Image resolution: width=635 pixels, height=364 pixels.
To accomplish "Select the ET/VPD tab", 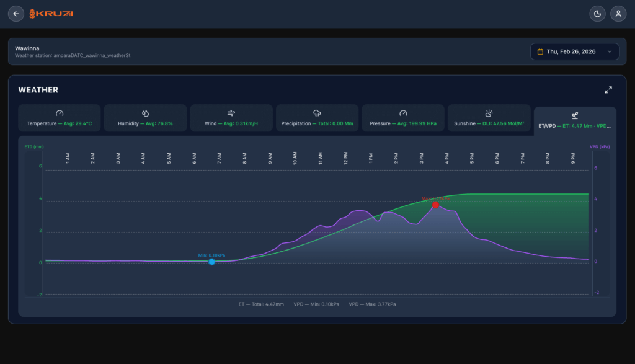I will click(575, 120).
